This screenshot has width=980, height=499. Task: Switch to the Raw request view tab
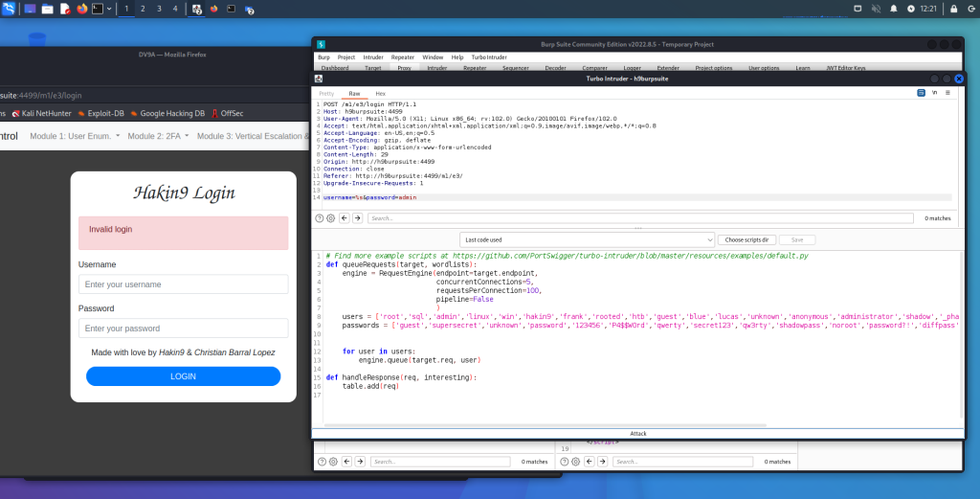tap(354, 93)
